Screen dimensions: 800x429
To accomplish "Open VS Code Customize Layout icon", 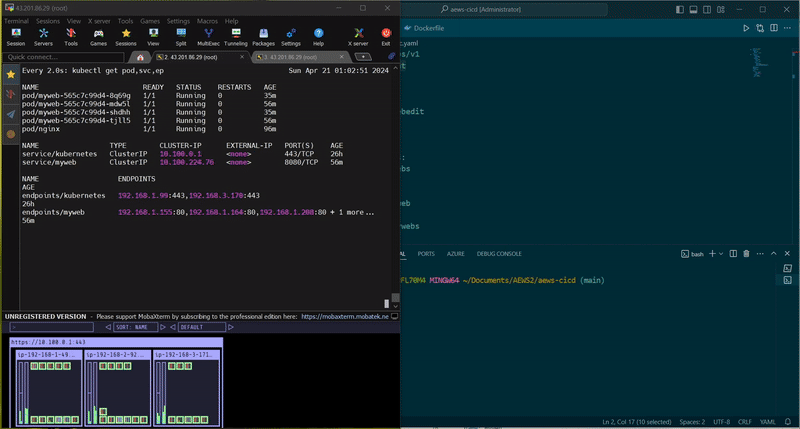I will coord(721,9).
